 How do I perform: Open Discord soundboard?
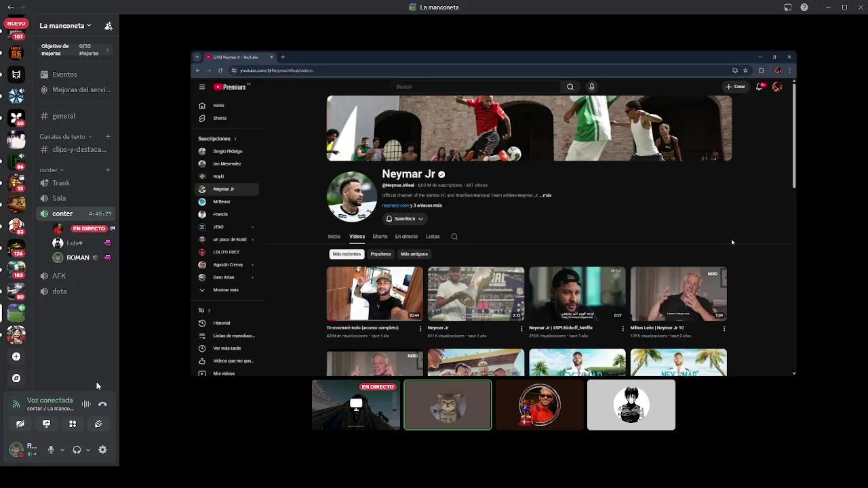click(x=98, y=424)
